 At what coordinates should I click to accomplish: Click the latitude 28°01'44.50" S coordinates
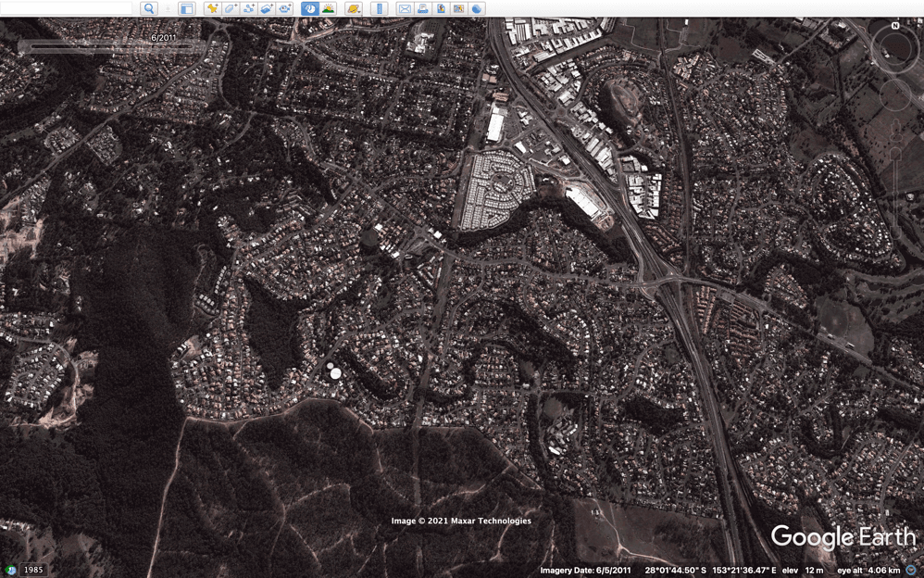point(675,571)
